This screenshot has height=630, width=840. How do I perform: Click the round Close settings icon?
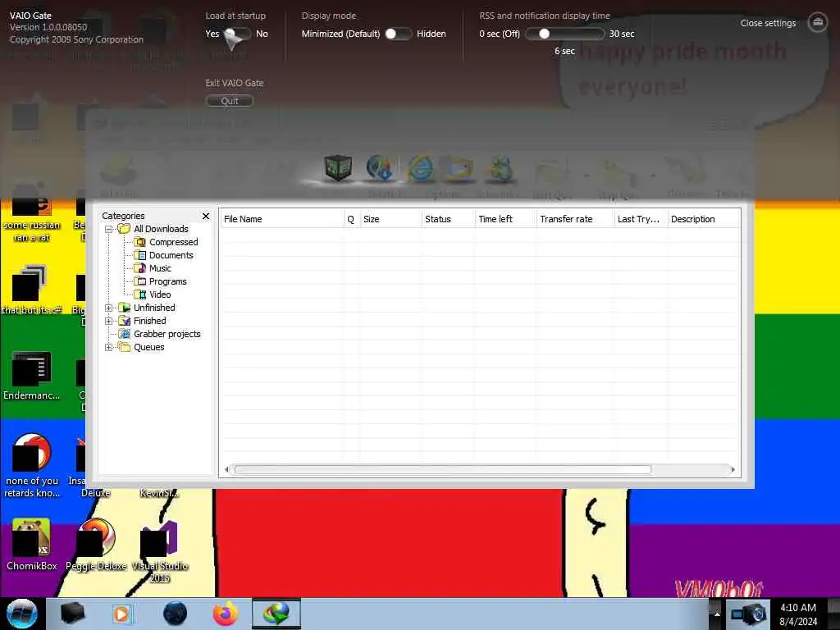coord(818,22)
